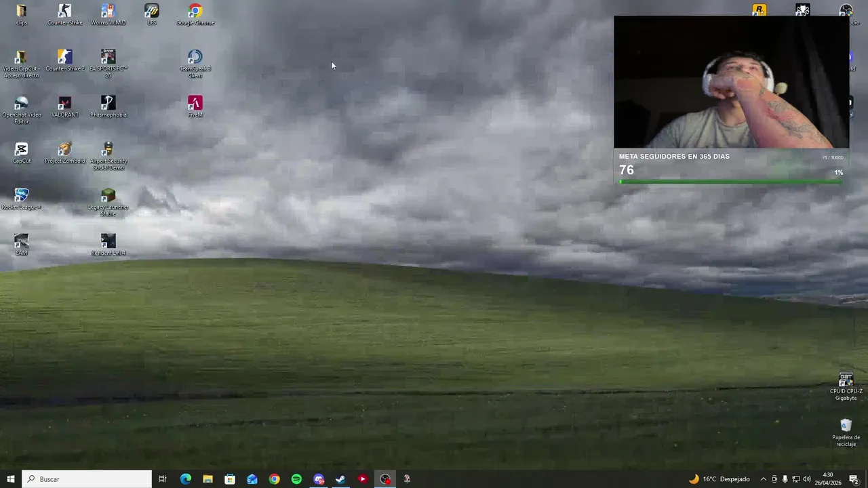The height and width of the screenshot is (488, 868).
Task: Open the Google Chrome desktop shortcut
Action: tap(195, 15)
